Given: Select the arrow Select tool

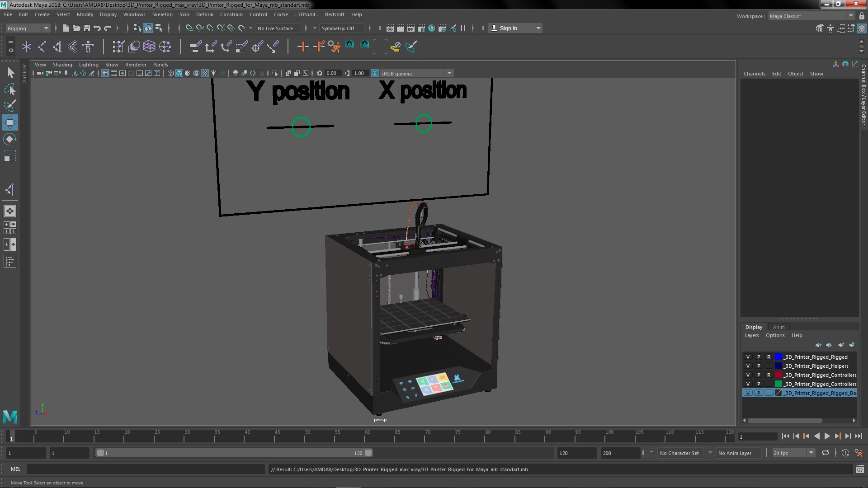Looking at the screenshot, I should [x=10, y=72].
